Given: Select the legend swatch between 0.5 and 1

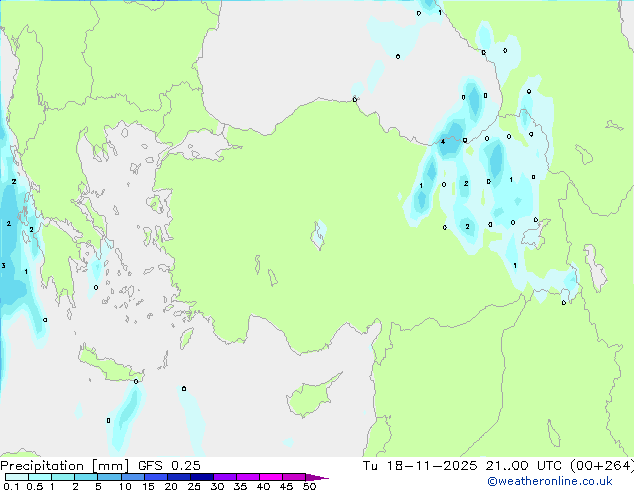Looking at the screenshot, I should 40,477.
